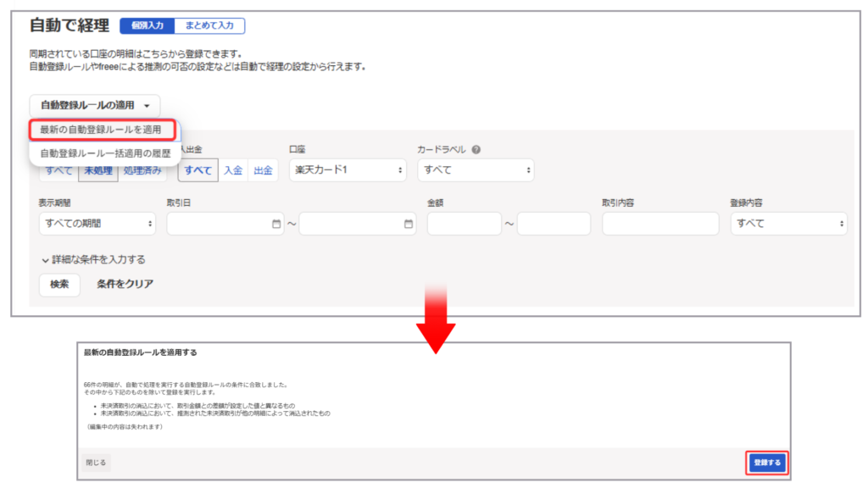The height and width of the screenshot is (488, 868).
Task: Switch to まとめて入力 tab
Action: [x=209, y=25]
